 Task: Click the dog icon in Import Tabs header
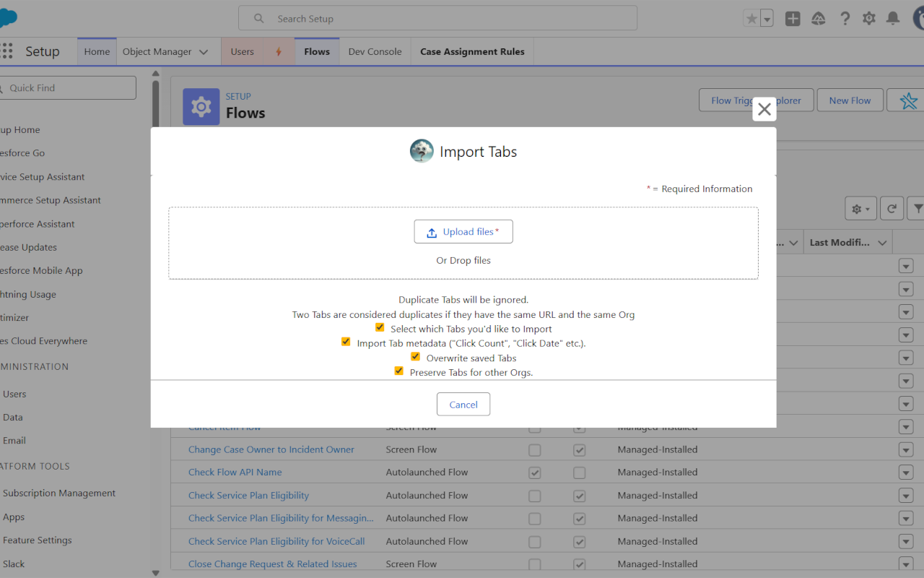[422, 151]
